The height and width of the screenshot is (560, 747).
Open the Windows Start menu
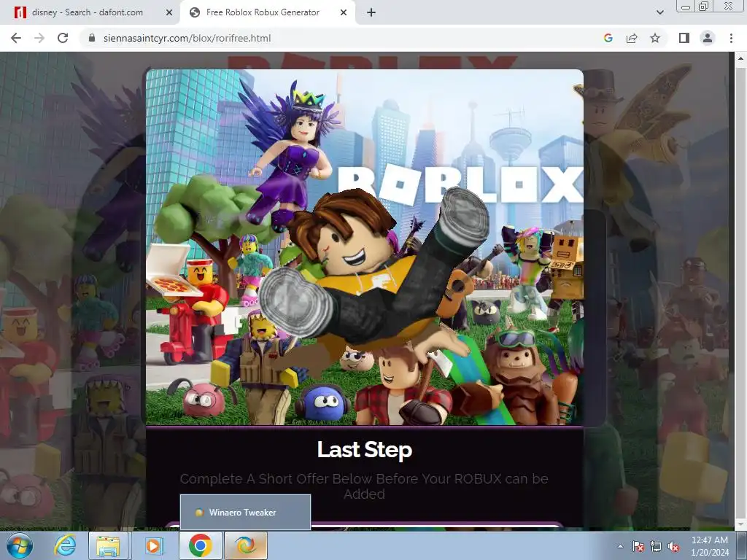(20, 545)
